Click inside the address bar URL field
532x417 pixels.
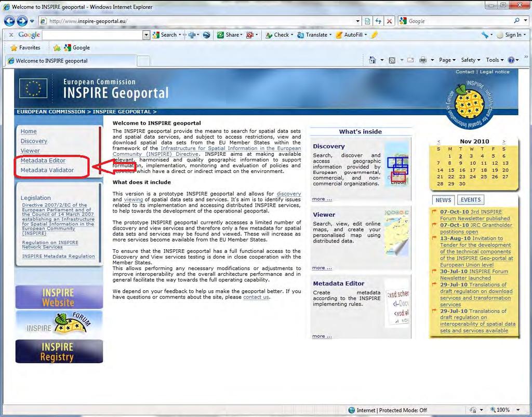[200, 21]
